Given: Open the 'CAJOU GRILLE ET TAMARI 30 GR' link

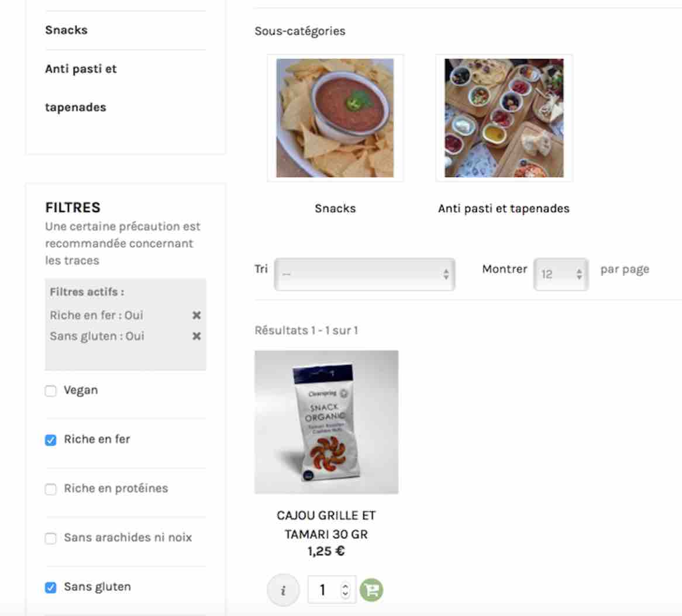Looking at the screenshot, I should click(326, 525).
